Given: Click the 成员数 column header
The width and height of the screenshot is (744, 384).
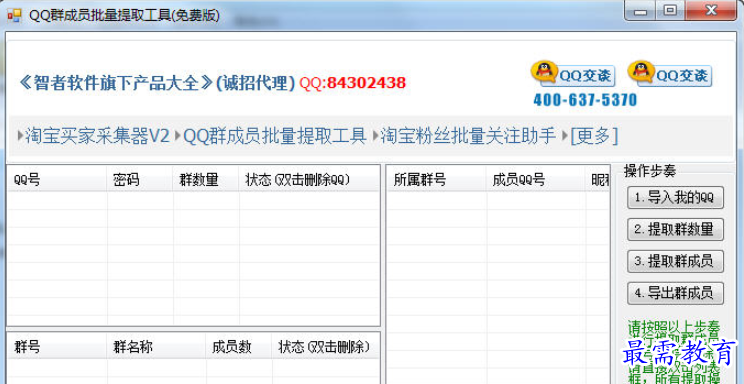Looking at the screenshot, I should (x=239, y=347).
